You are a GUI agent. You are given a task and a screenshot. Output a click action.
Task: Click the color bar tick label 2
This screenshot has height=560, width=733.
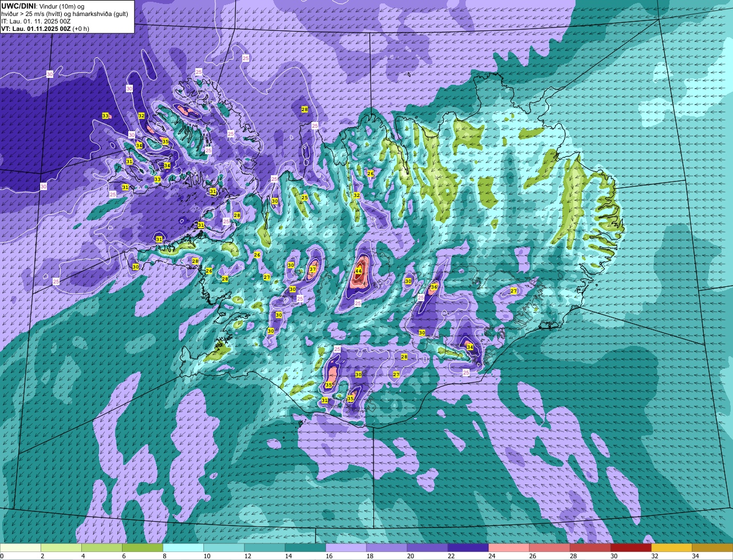click(x=42, y=556)
